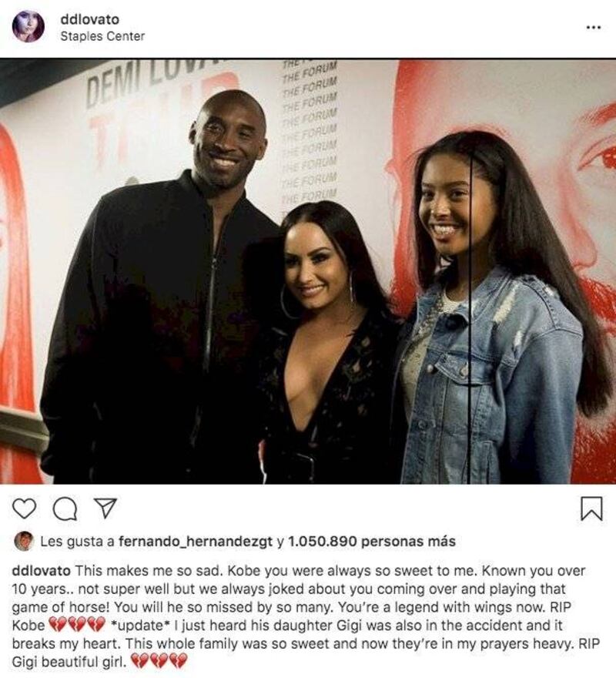
Task: Click the *update* text in the caption
Action: pos(140,626)
